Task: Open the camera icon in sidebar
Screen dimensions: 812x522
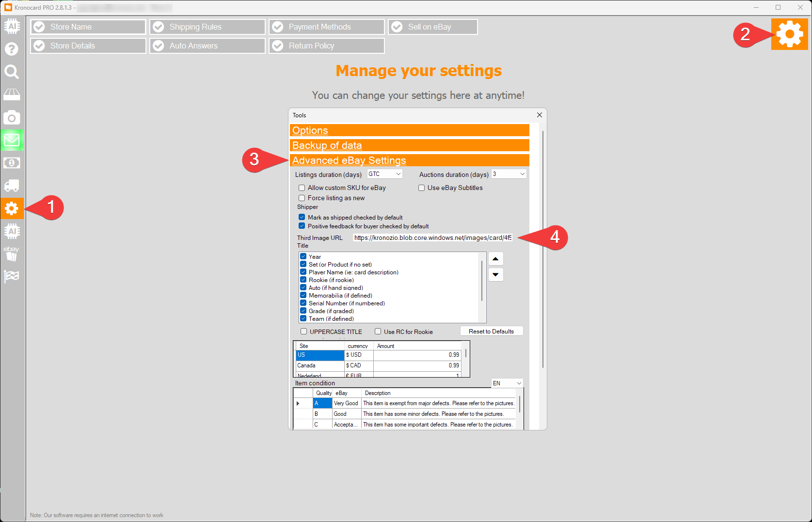Action: 12,117
